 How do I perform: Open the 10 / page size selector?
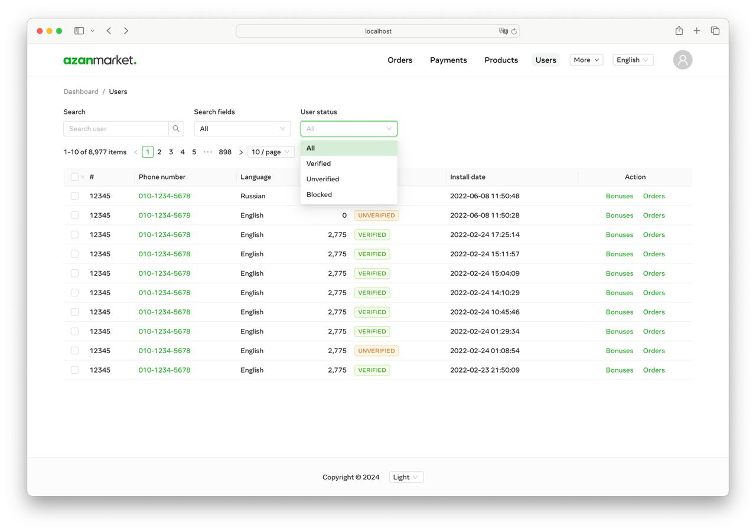271,152
